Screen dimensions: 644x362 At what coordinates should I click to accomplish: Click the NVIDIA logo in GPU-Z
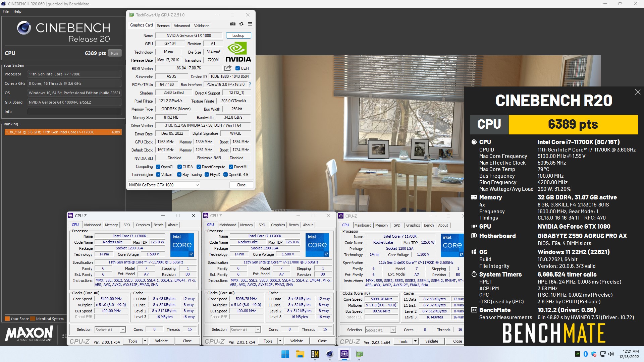pyautogui.click(x=238, y=52)
